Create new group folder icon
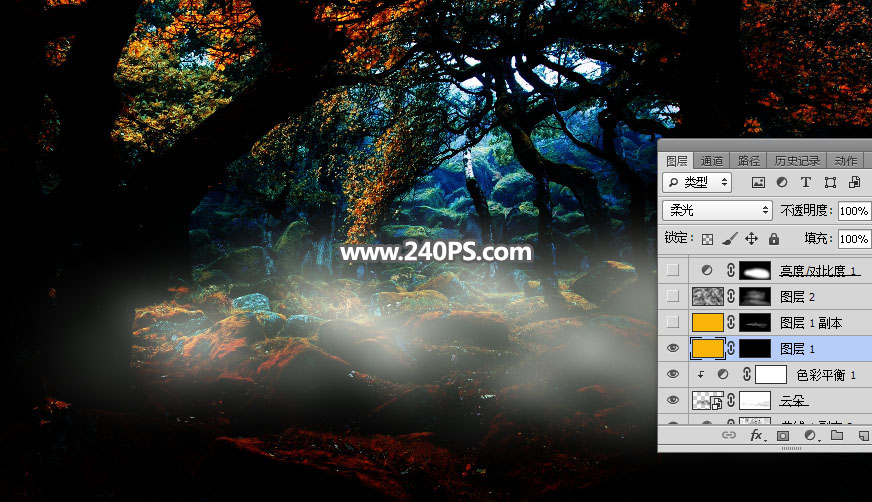 [x=837, y=435]
